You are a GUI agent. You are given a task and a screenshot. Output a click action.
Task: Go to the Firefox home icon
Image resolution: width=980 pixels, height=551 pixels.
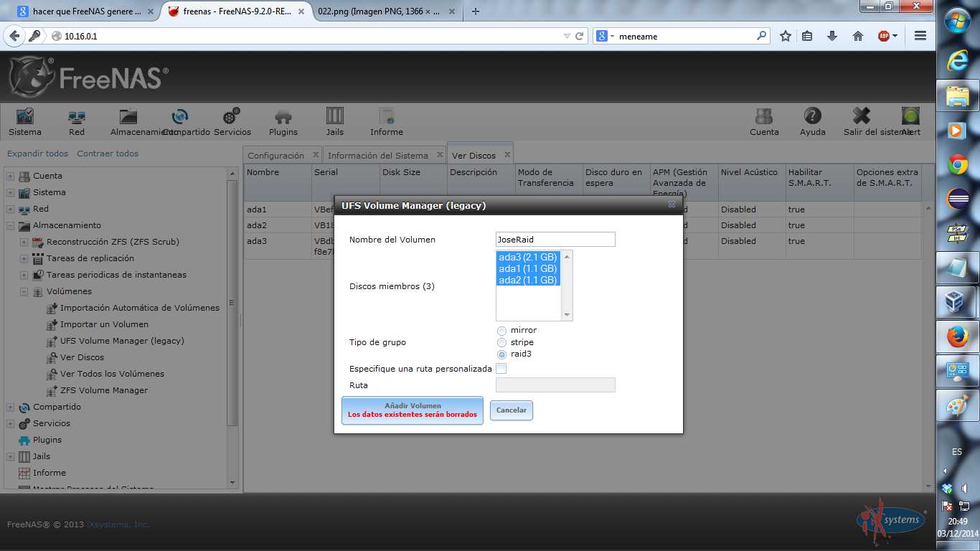[857, 36]
